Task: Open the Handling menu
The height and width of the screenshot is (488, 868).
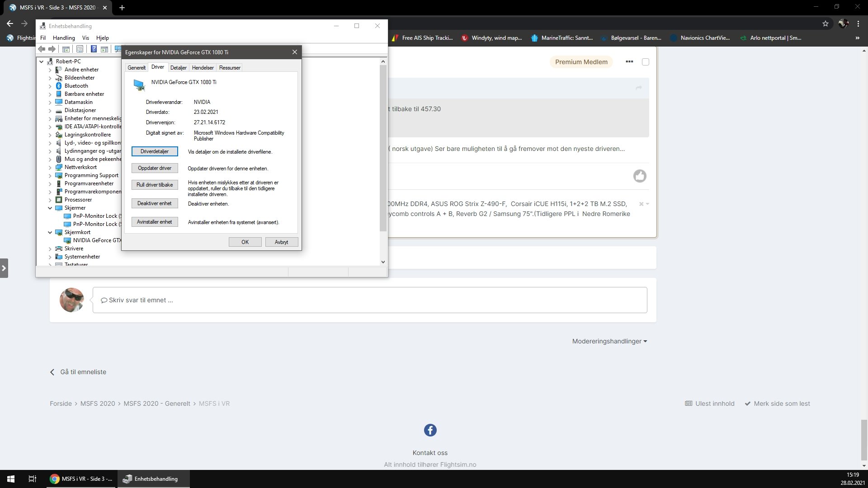Action: (64, 38)
